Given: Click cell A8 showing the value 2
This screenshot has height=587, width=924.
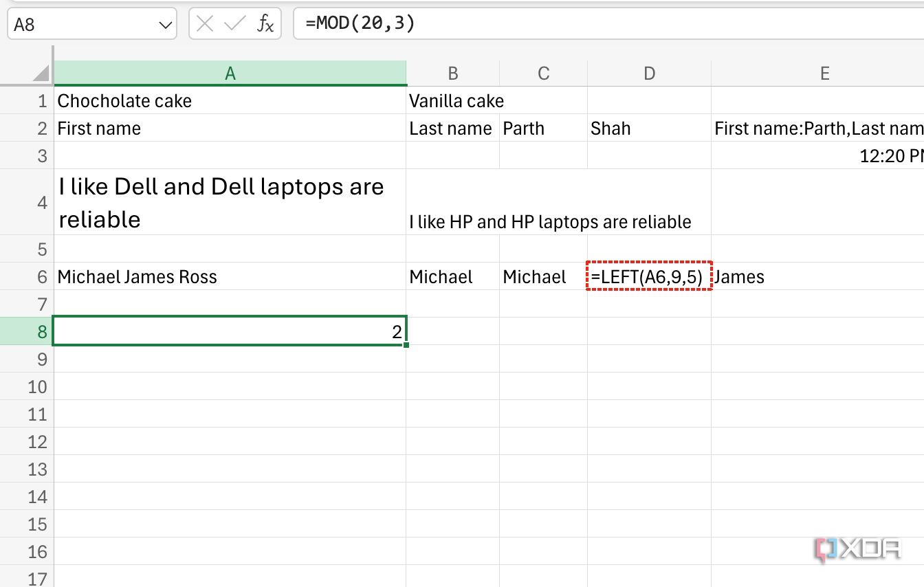Looking at the screenshot, I should point(230,331).
